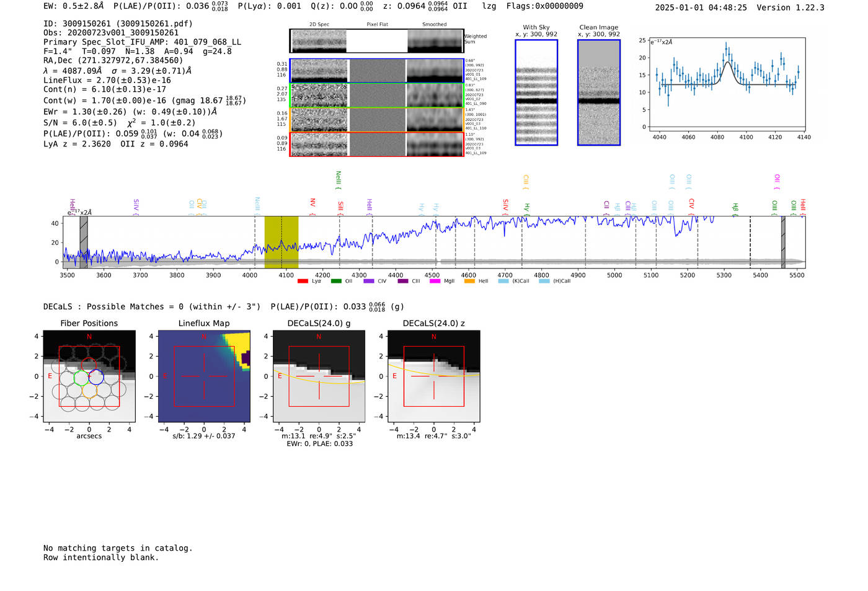
Task: Click the ID: 3009150261 text line
Action: coord(118,24)
